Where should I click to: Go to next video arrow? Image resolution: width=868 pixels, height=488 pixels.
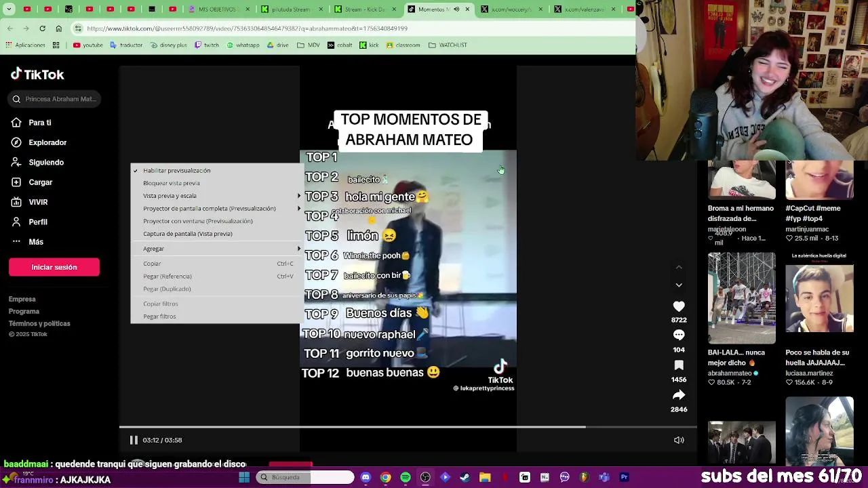click(679, 285)
